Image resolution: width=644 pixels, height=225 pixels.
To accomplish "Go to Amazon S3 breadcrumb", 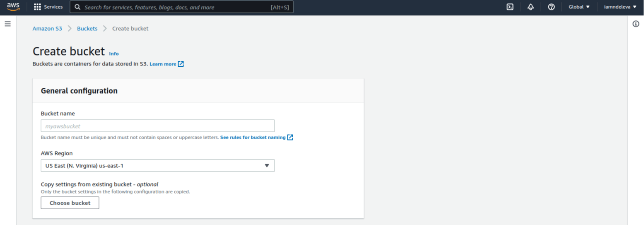I will click(47, 29).
